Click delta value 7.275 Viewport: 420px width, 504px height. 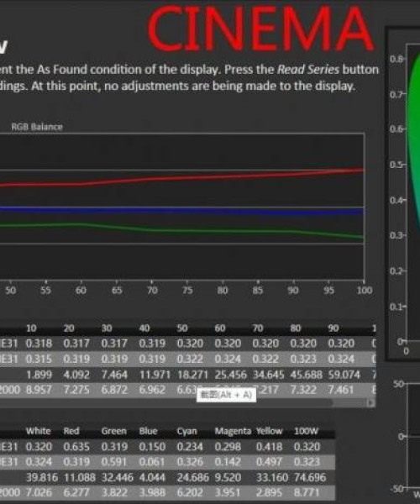pyautogui.click(x=76, y=390)
